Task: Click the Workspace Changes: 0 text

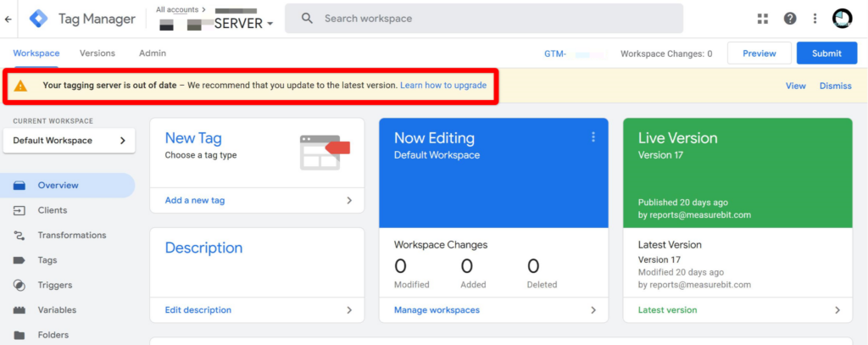Action: pyautogui.click(x=666, y=53)
